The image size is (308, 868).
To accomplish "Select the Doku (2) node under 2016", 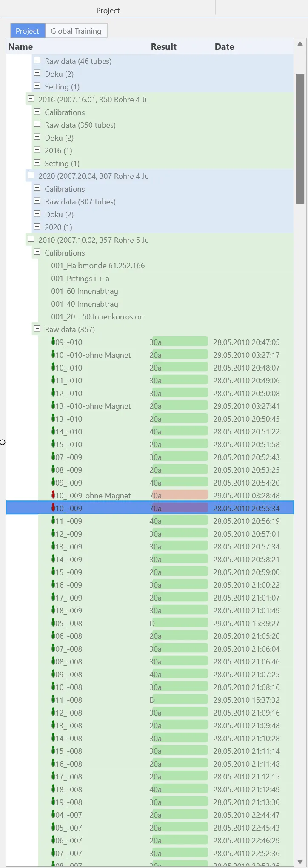I will coord(59,138).
